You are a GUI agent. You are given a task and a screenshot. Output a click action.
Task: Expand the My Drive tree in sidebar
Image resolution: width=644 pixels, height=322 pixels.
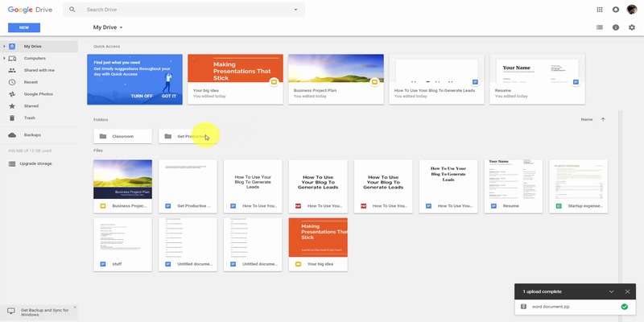[4, 47]
